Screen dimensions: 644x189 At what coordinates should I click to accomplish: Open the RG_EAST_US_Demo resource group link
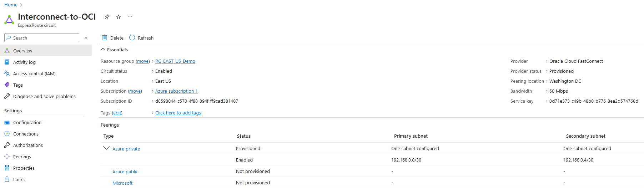(175, 61)
